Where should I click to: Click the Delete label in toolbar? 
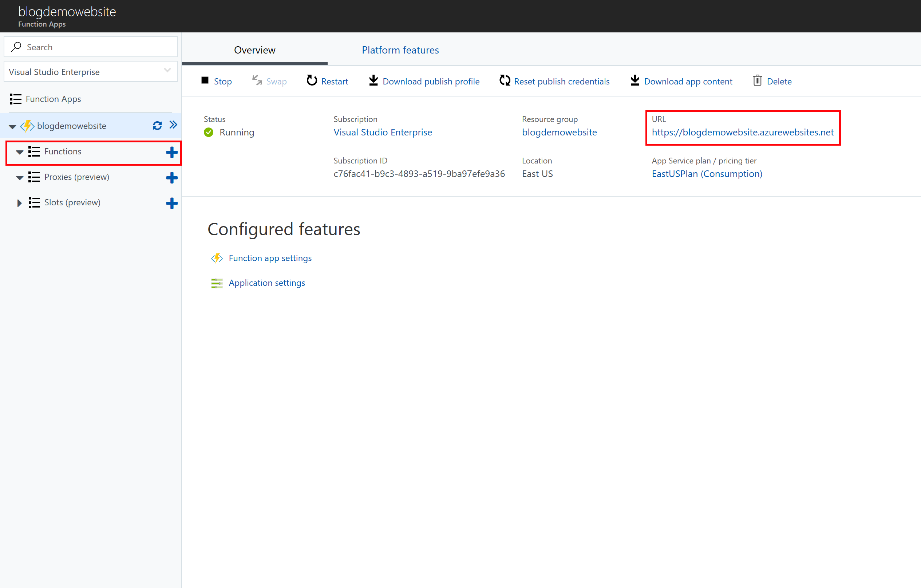779,82
